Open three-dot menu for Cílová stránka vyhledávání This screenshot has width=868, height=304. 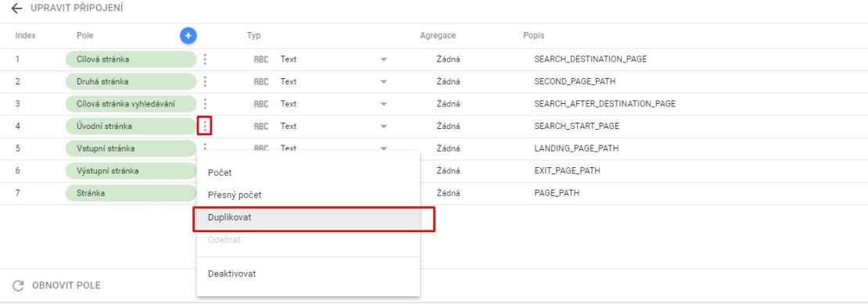205,104
